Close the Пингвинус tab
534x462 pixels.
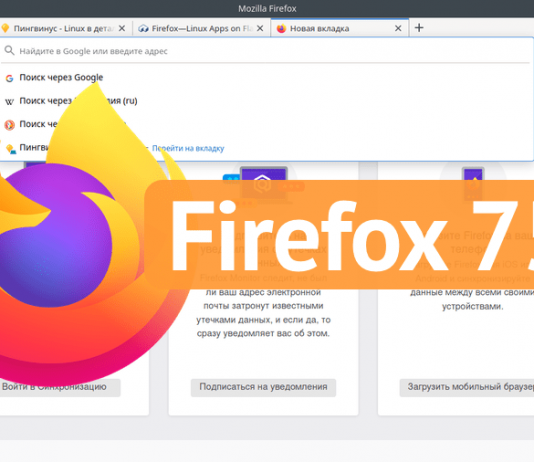point(122,28)
